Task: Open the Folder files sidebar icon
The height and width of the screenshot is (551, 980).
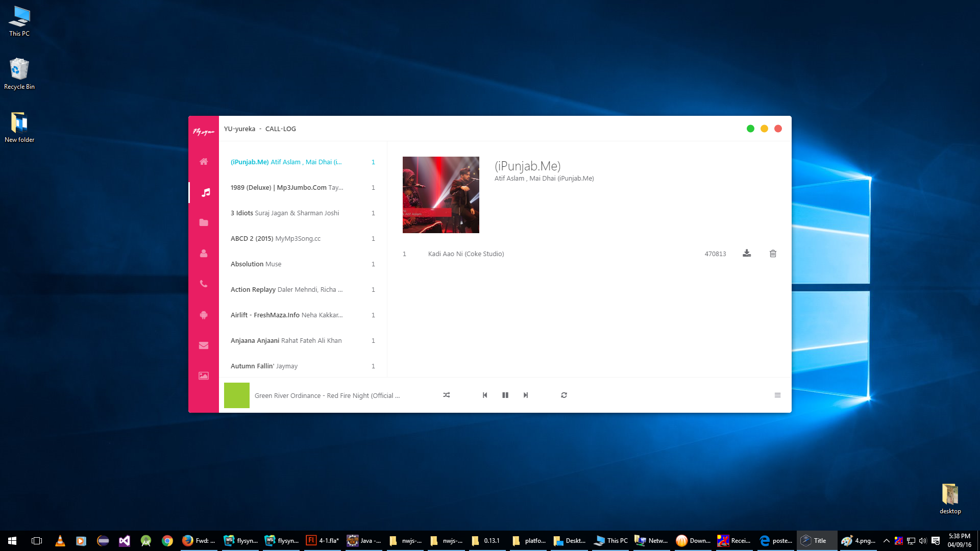Action: click(x=204, y=222)
